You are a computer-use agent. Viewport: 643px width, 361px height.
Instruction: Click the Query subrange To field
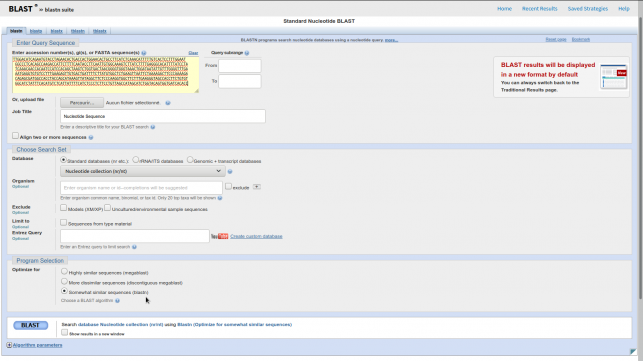[x=239, y=81]
